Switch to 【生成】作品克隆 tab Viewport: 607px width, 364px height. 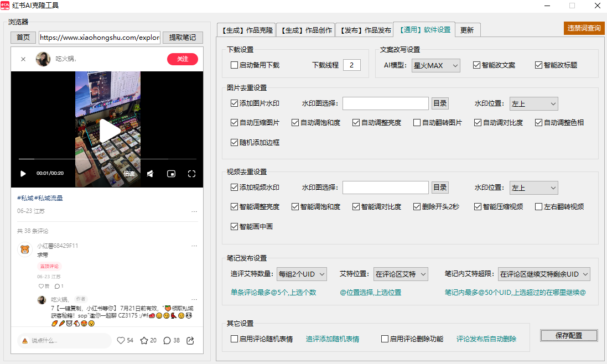click(246, 30)
